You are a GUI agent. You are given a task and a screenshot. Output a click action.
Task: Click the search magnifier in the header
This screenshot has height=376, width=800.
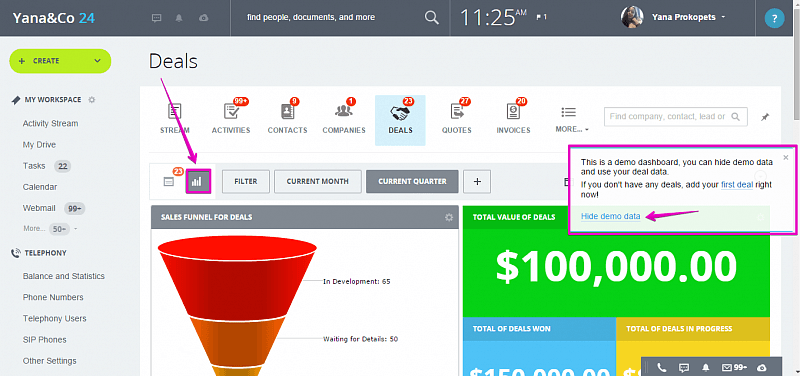432,17
